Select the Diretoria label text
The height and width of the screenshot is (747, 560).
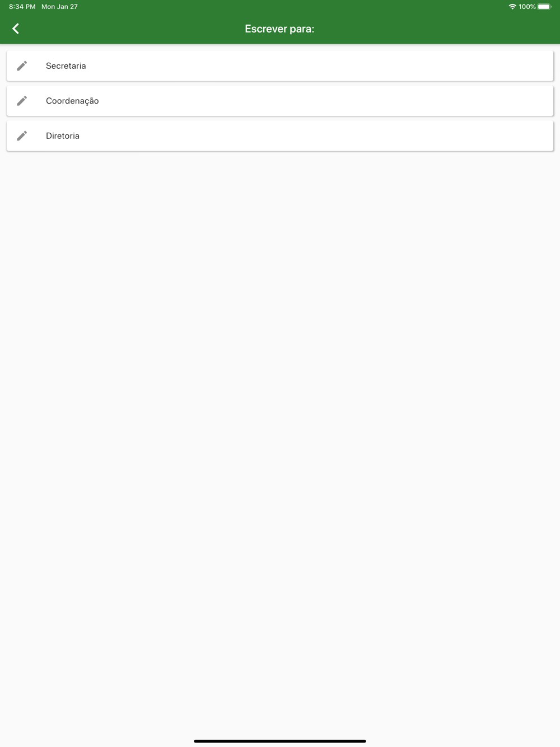pyautogui.click(x=63, y=136)
